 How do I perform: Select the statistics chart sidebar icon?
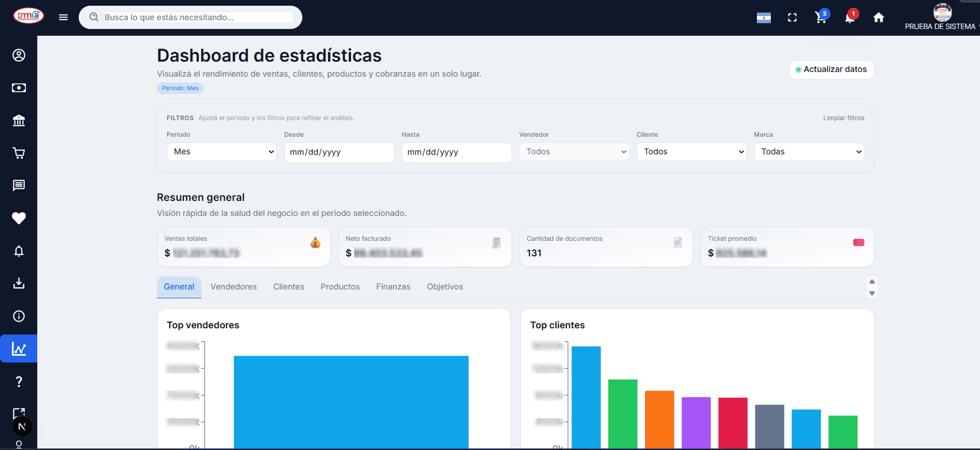point(19,349)
